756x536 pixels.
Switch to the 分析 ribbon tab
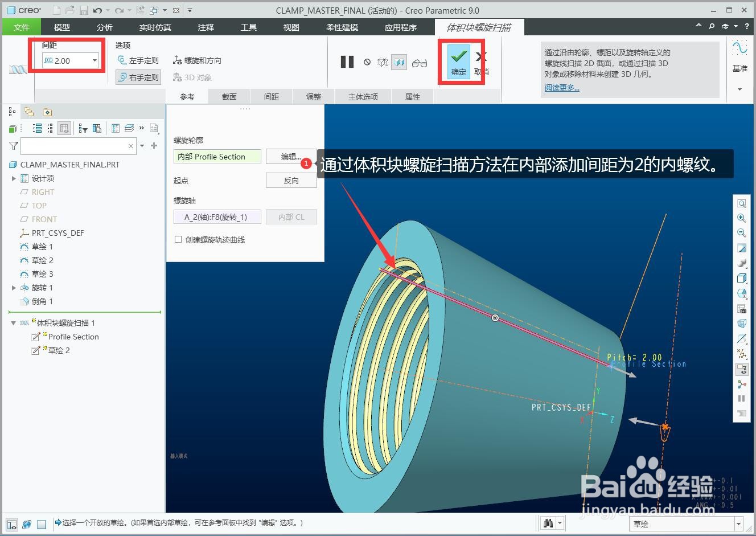pyautogui.click(x=105, y=27)
